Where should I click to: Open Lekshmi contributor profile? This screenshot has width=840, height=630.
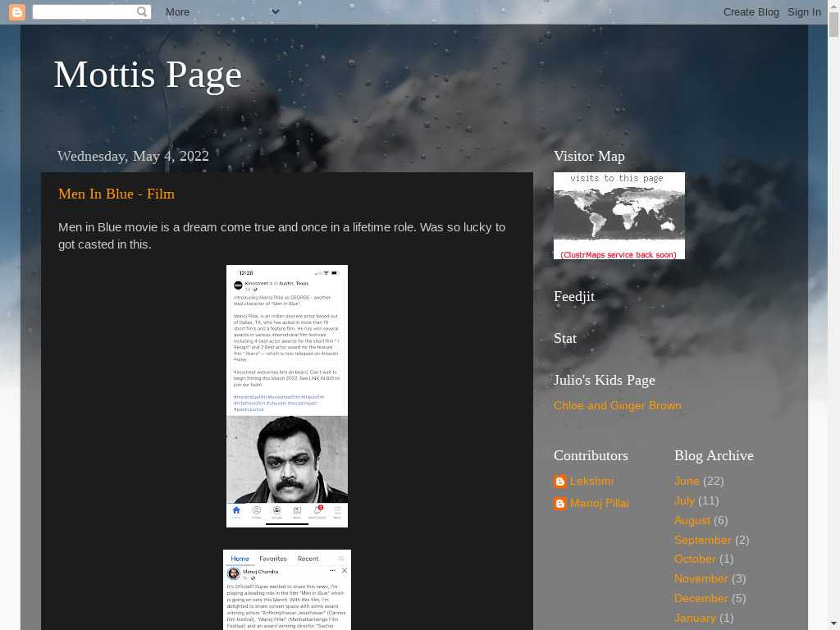[591, 481]
